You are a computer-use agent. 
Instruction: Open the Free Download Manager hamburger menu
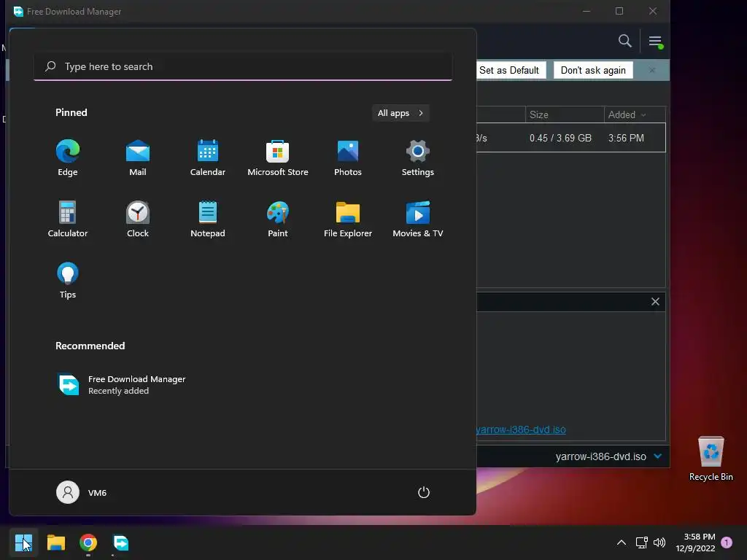655,41
